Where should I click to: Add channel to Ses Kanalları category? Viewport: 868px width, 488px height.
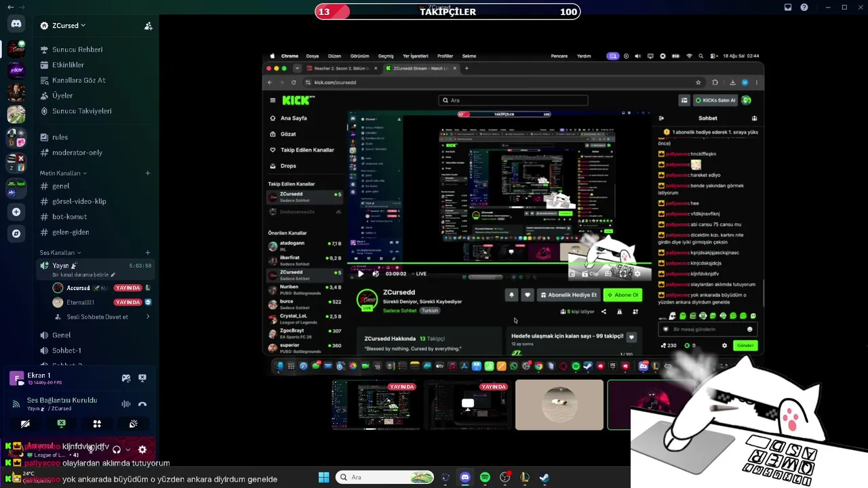point(148,253)
